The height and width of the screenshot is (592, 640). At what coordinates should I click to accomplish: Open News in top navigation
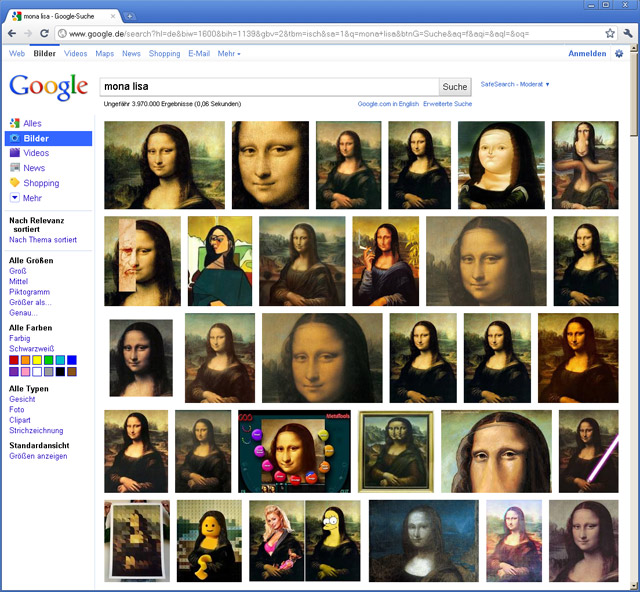pos(131,53)
